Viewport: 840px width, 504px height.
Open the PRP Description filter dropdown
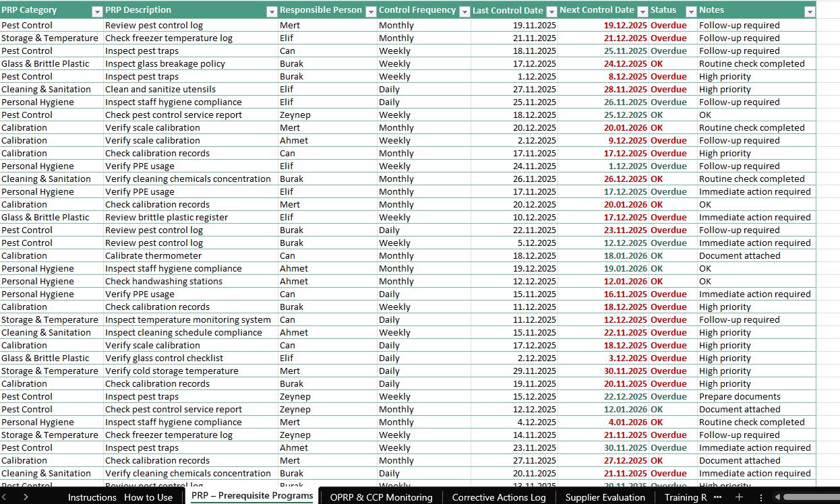(272, 11)
